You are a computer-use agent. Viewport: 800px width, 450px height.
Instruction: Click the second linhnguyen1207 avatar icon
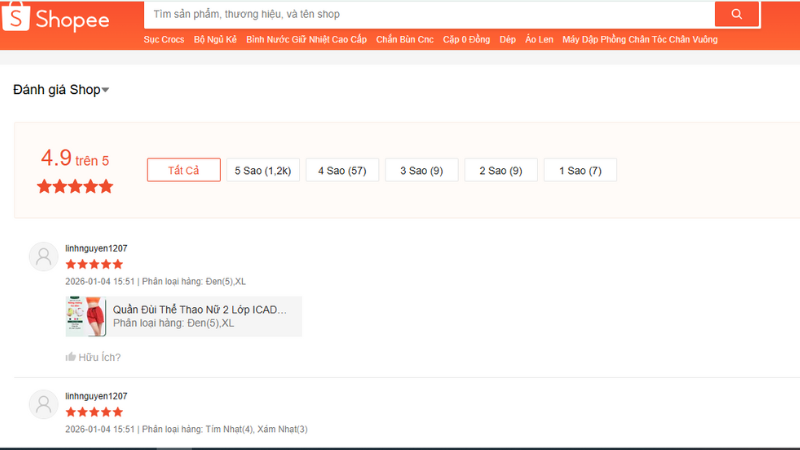click(43, 404)
